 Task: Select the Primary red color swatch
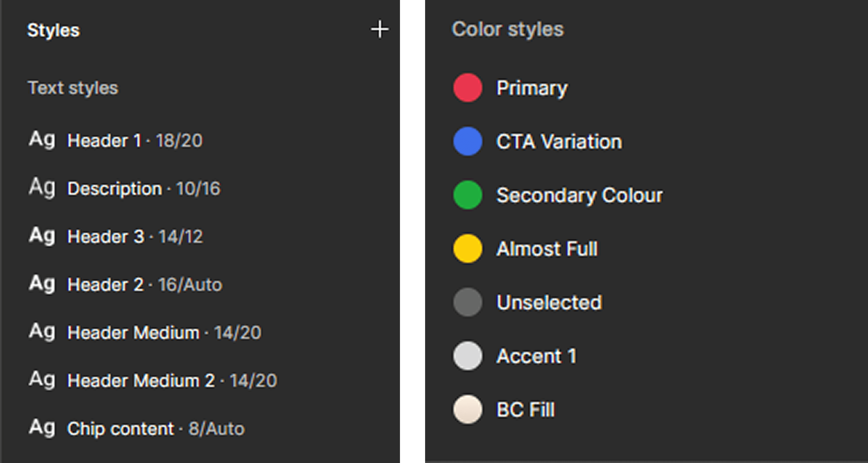467,88
